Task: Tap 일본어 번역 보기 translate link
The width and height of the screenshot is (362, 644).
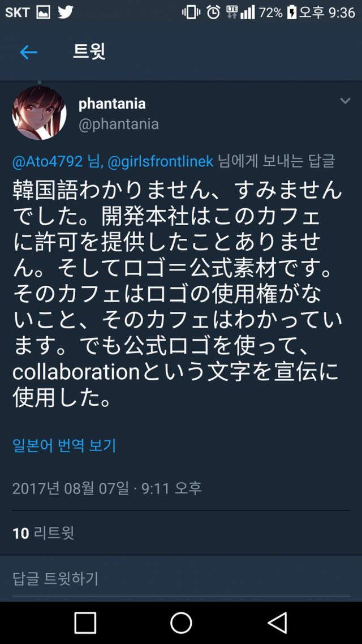Action: [64, 445]
